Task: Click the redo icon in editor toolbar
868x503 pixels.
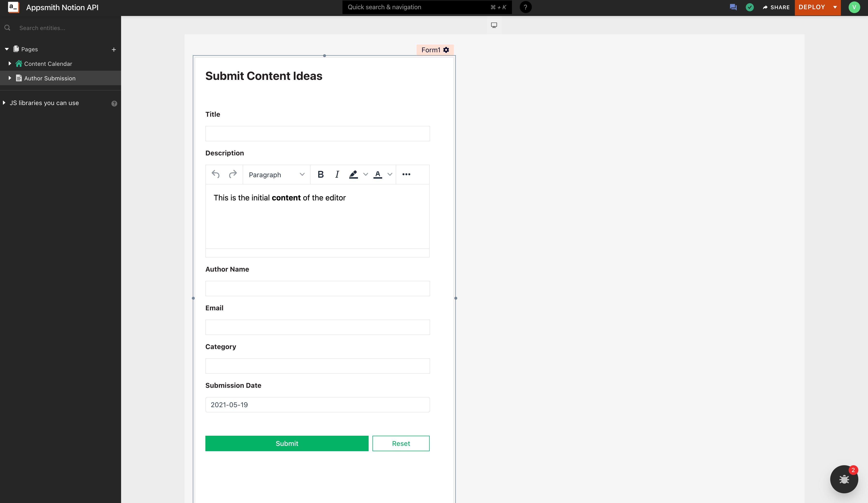Action: click(x=233, y=174)
